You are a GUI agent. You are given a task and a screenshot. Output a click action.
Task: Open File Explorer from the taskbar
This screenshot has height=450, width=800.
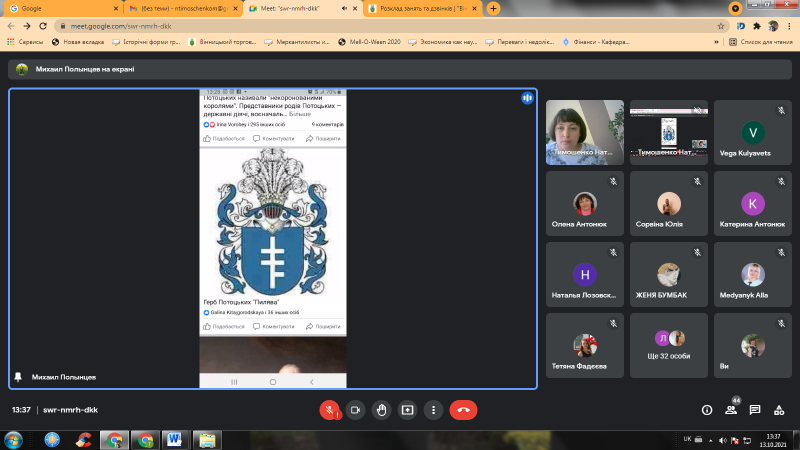pos(207,440)
